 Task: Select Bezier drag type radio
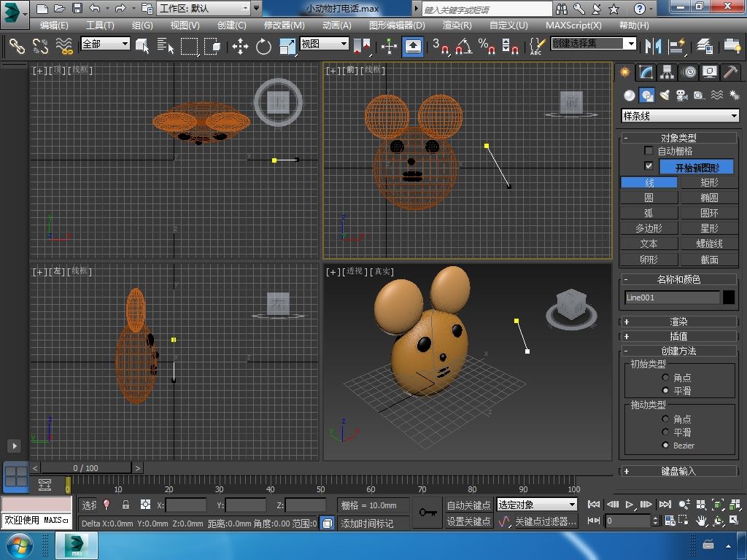(665, 446)
